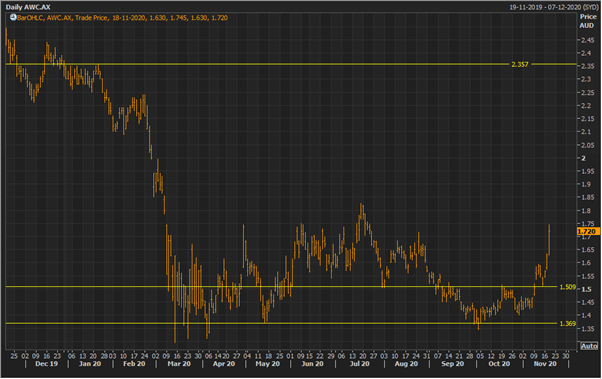This screenshot has width=602, height=379.
Task: Click the small round icon before BarOHLC legend
Action: [13, 17]
